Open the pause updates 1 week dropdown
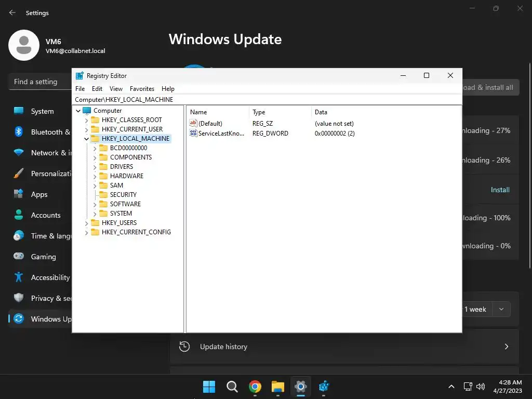Image resolution: width=532 pixels, height=399 pixels. pyautogui.click(x=501, y=309)
